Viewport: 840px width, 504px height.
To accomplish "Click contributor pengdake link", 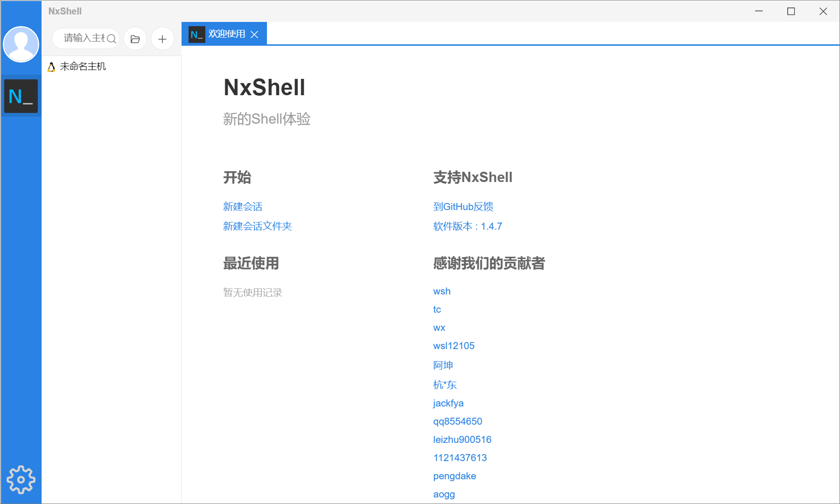I will [x=455, y=476].
